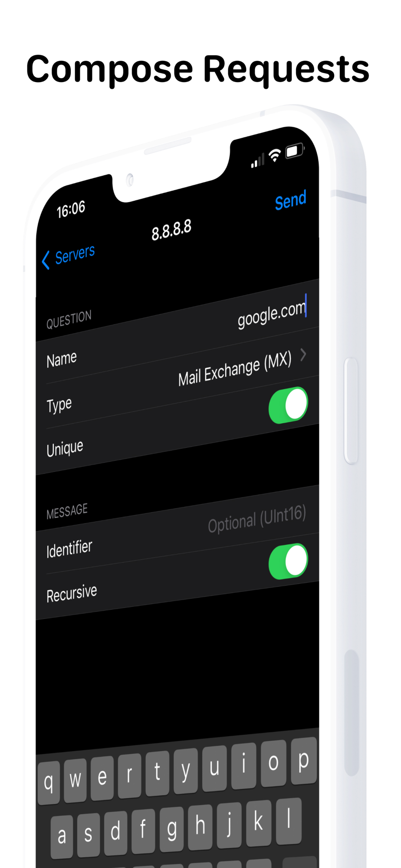
Task: Tap the a key on keyboard
Action: [62, 836]
